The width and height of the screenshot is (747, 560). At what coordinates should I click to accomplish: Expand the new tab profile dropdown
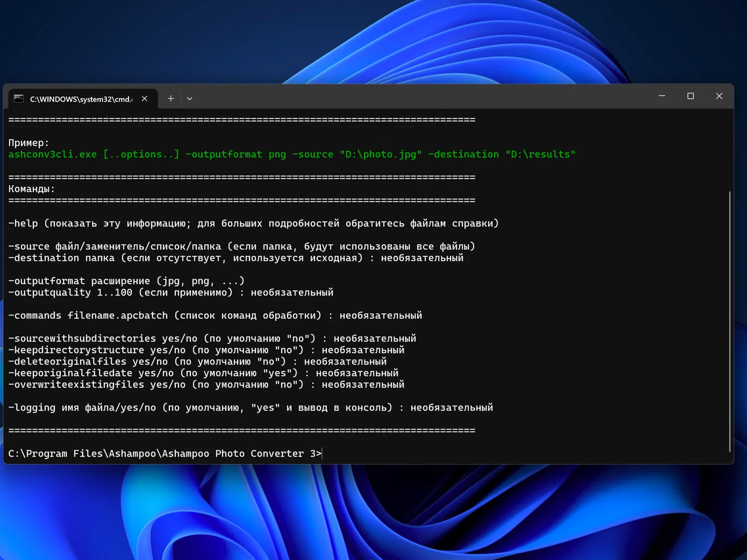[x=190, y=99]
